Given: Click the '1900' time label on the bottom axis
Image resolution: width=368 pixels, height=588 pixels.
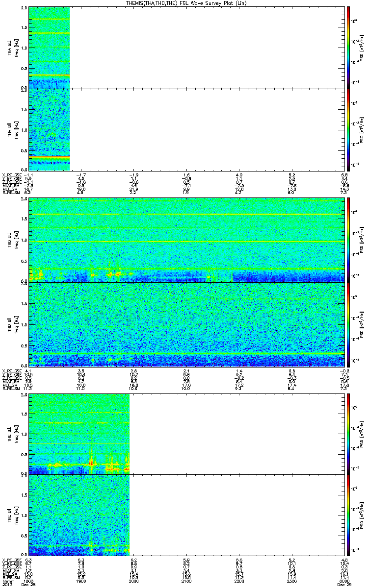Looking at the screenshot, I should 81,582.
